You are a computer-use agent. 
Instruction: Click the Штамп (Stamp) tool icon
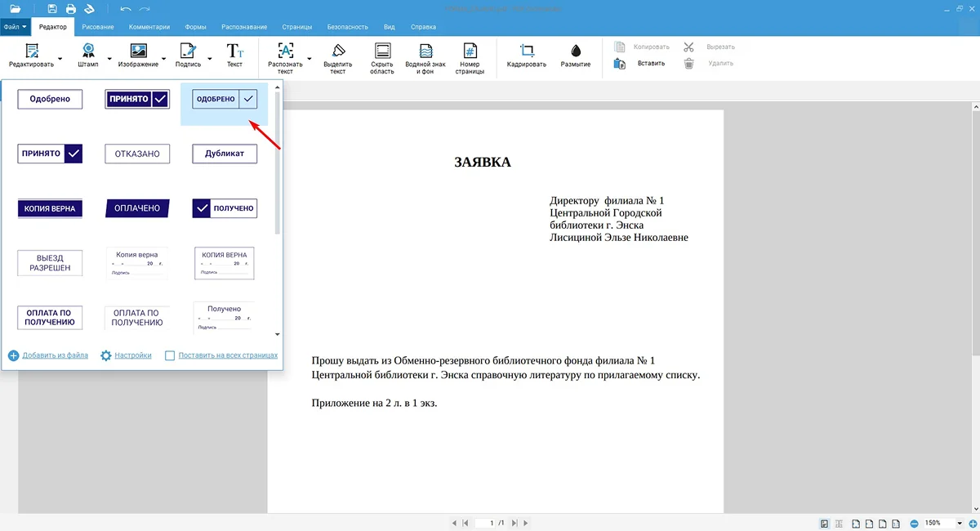(88, 51)
